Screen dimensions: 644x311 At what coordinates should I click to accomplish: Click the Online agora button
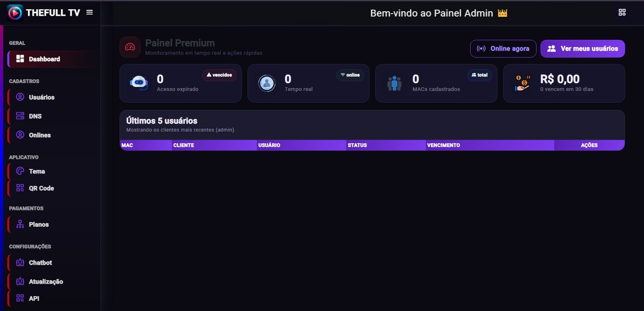[503, 49]
